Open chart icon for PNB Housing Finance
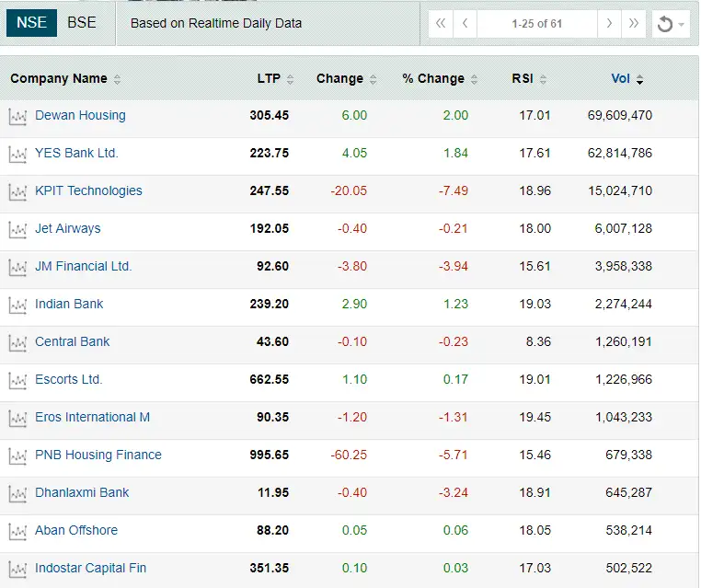 point(17,456)
